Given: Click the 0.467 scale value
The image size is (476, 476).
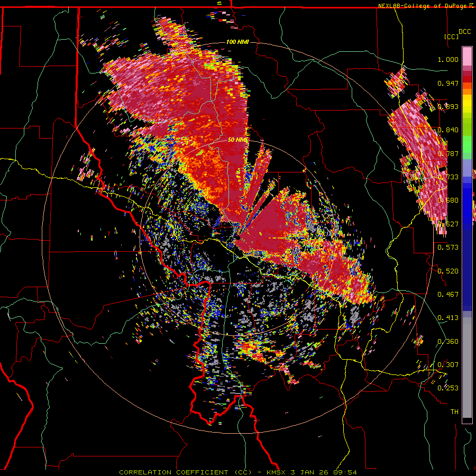Looking at the screenshot, I should coord(448,295).
